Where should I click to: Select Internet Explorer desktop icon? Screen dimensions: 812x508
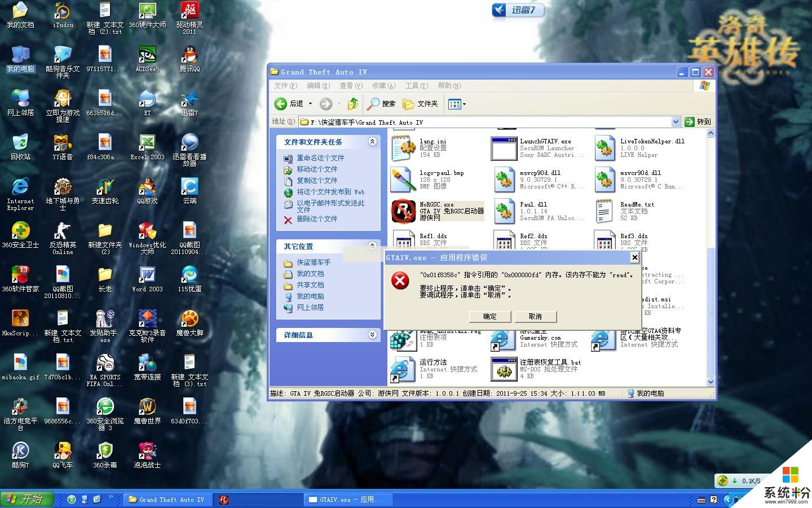(x=20, y=194)
